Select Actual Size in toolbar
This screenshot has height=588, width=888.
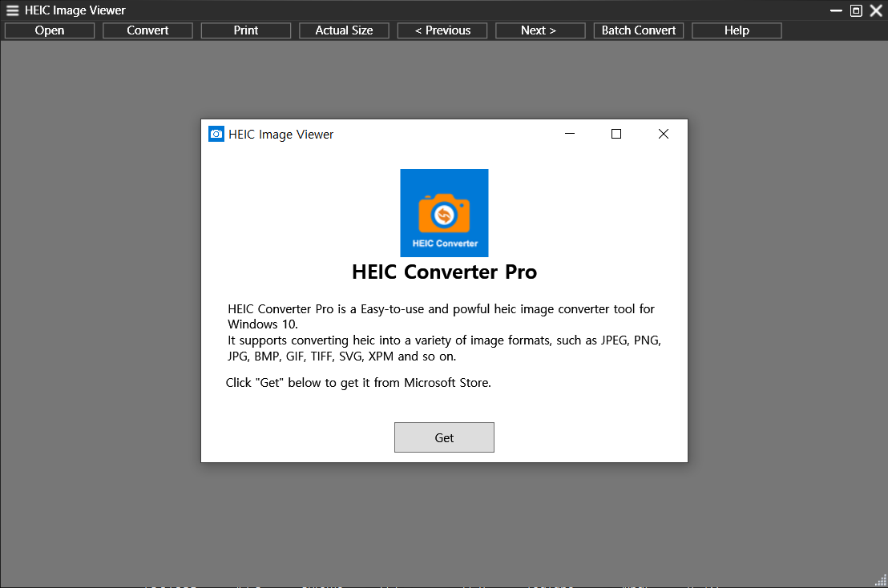tap(344, 30)
